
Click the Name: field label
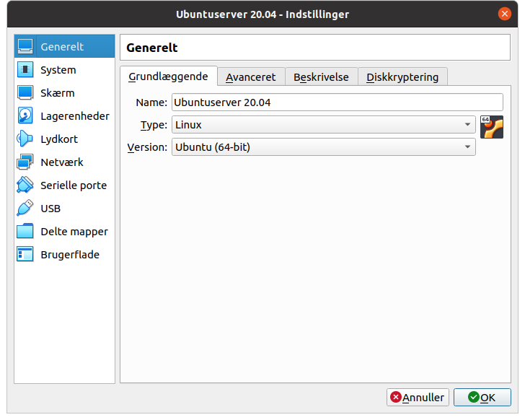point(151,102)
